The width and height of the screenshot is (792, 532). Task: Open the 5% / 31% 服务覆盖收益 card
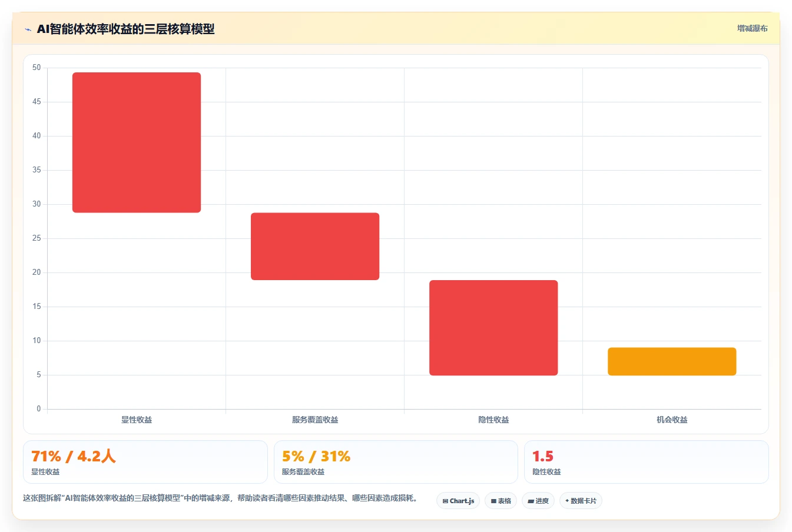(396, 462)
